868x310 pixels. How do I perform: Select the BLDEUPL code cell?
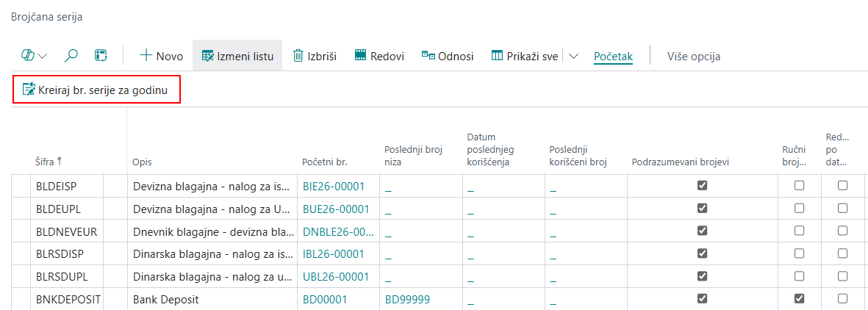pyautogui.click(x=67, y=209)
